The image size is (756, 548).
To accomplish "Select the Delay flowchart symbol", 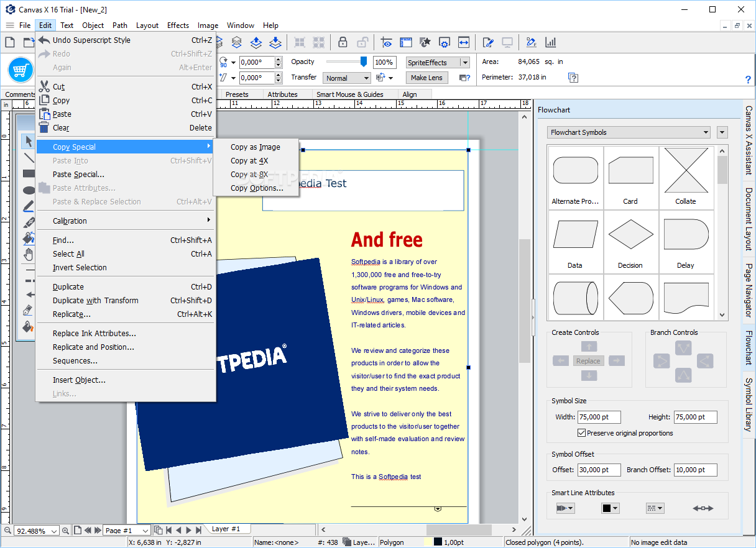I will pos(686,241).
